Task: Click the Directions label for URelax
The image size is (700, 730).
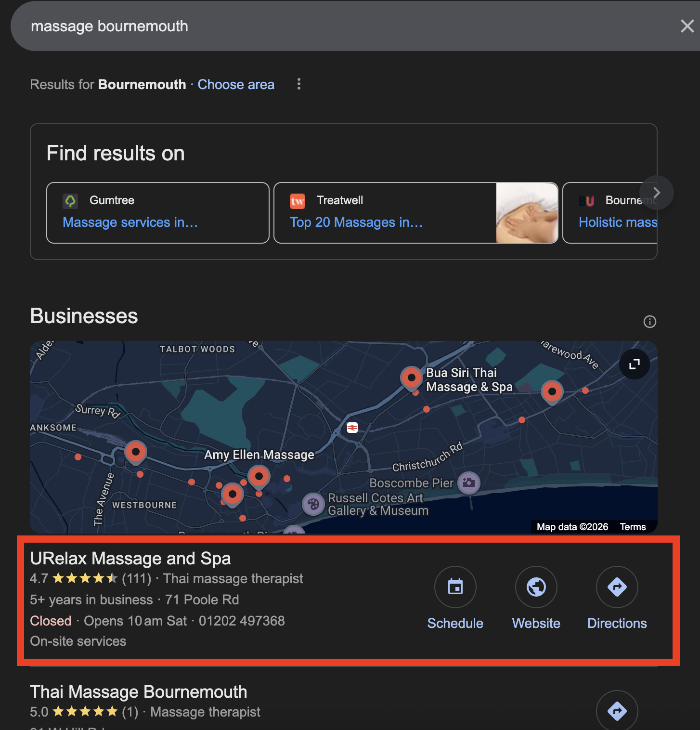Action: [617, 623]
